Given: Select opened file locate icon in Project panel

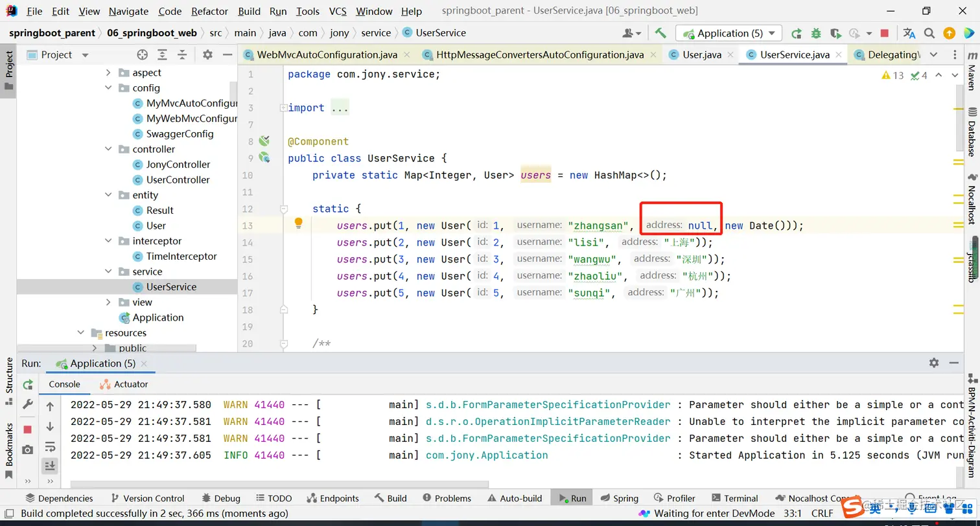Looking at the screenshot, I should (x=143, y=55).
